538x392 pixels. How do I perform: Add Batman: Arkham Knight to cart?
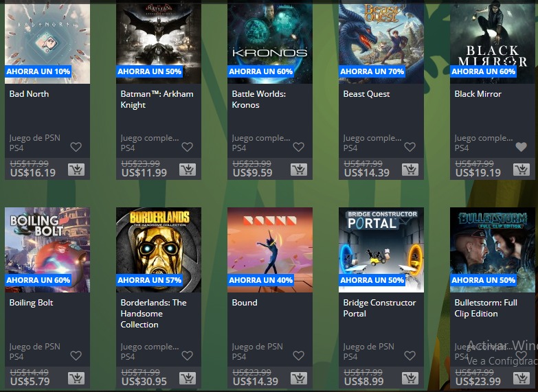click(x=188, y=170)
